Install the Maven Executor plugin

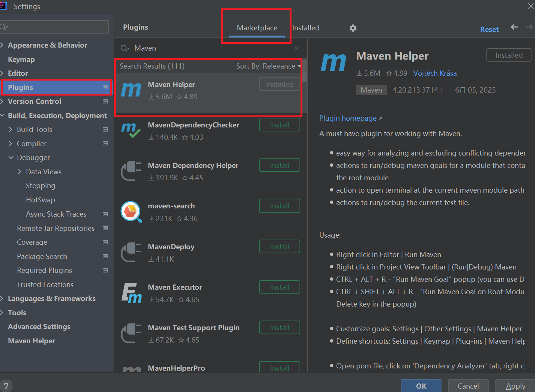(x=280, y=287)
